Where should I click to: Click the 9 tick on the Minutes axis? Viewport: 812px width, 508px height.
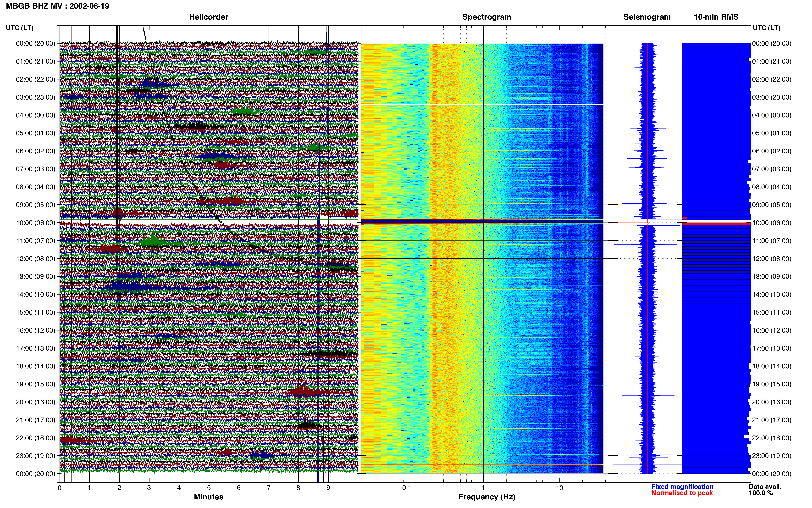328,487
